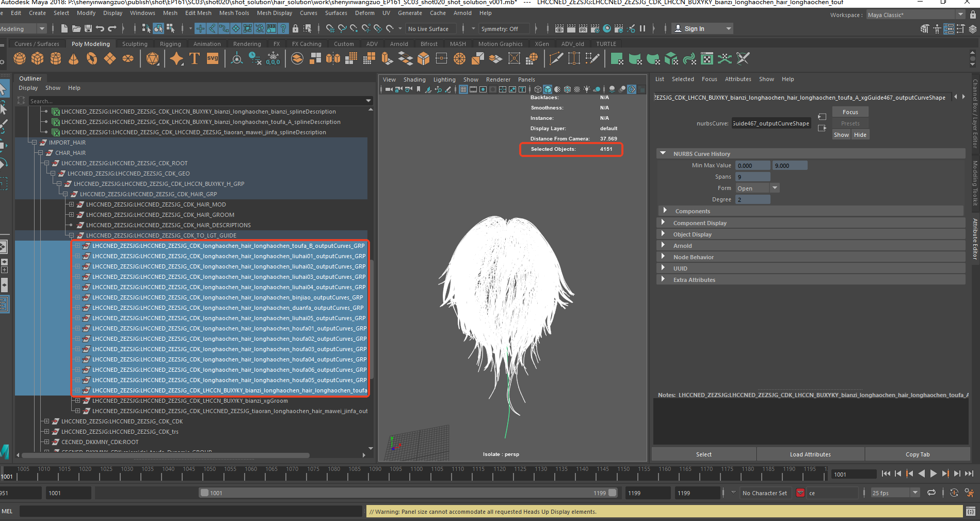This screenshot has width=980, height=521.
Task: Open the IPR render icon
Action: tap(583, 28)
